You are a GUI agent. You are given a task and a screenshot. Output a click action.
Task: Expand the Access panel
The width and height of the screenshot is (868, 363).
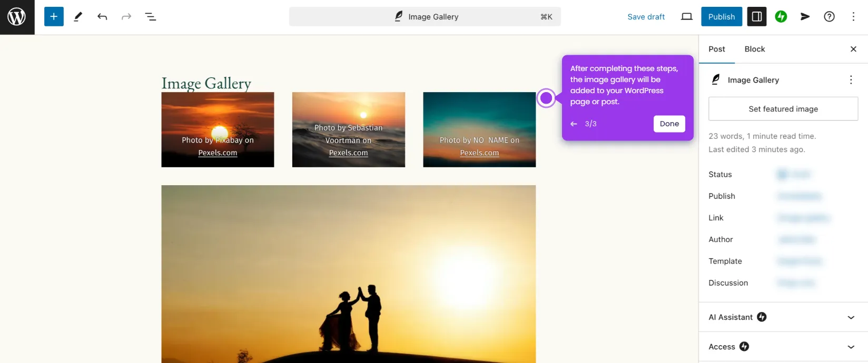(783, 347)
